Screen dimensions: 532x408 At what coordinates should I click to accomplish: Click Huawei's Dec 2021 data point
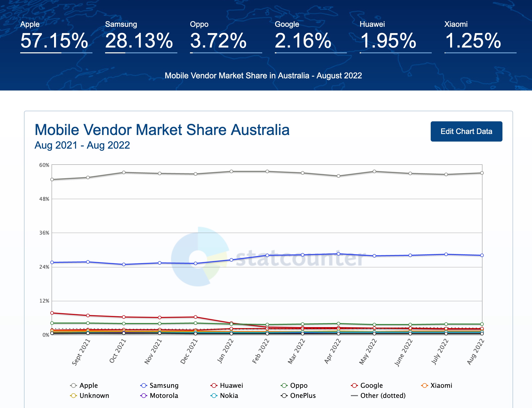click(195, 317)
